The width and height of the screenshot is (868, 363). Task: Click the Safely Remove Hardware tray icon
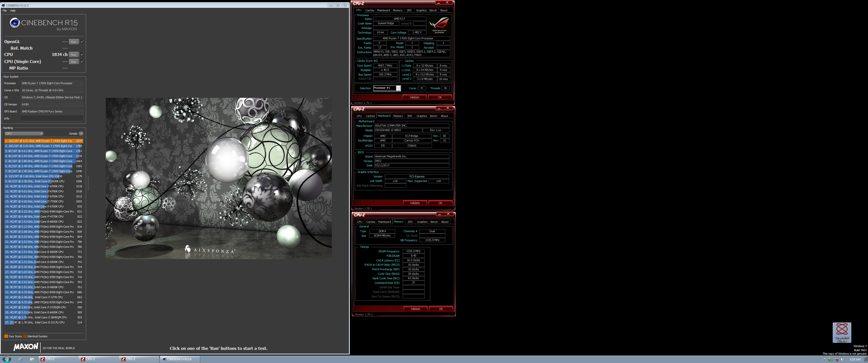(830, 359)
